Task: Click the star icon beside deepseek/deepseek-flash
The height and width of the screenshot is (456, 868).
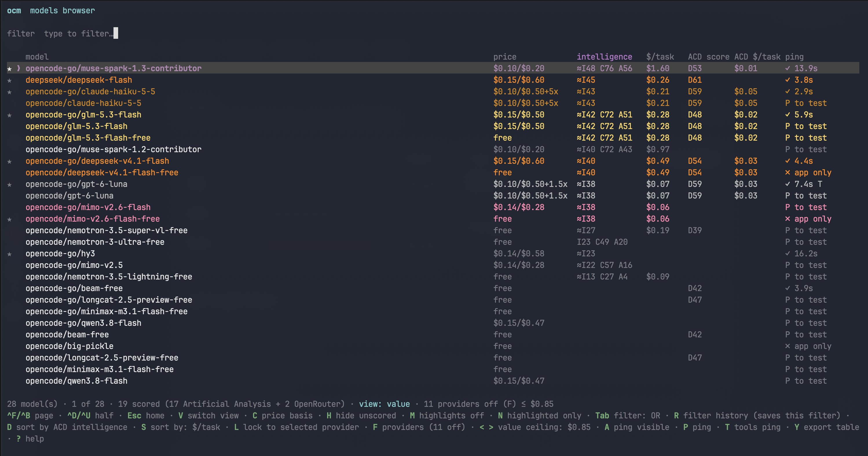Action: coord(10,80)
